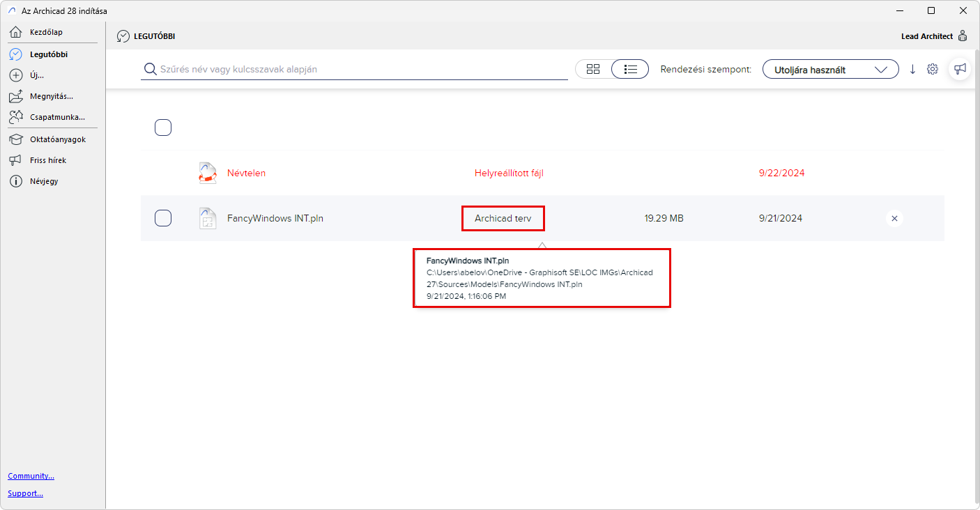980x510 pixels.
Task: Open the Support... link
Action: click(25, 493)
